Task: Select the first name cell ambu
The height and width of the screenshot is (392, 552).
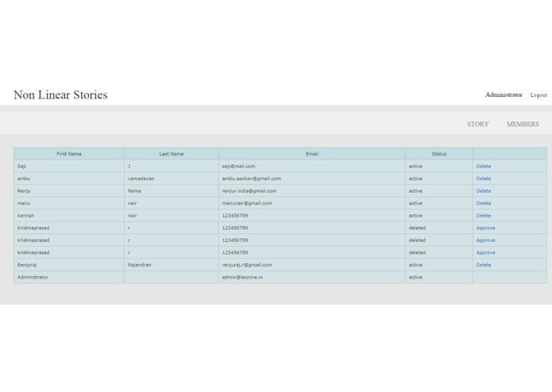Action: pyautogui.click(x=69, y=179)
